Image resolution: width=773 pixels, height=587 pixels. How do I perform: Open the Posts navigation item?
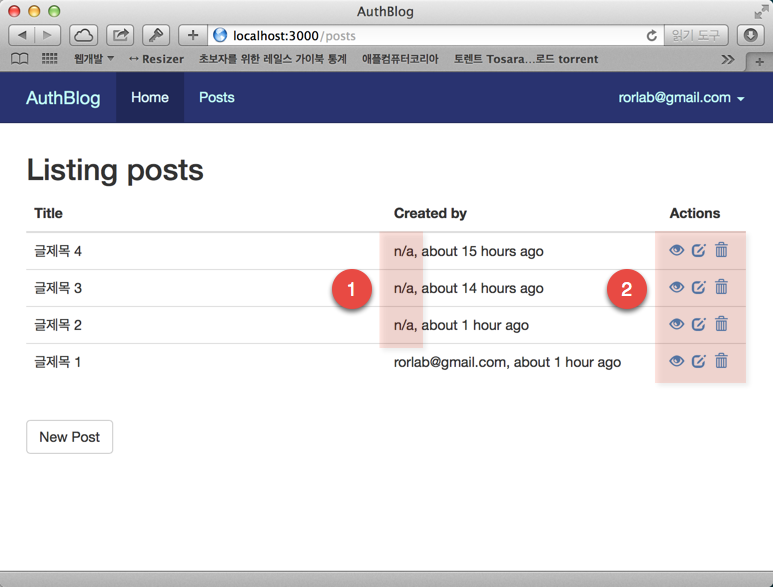pyautogui.click(x=217, y=98)
